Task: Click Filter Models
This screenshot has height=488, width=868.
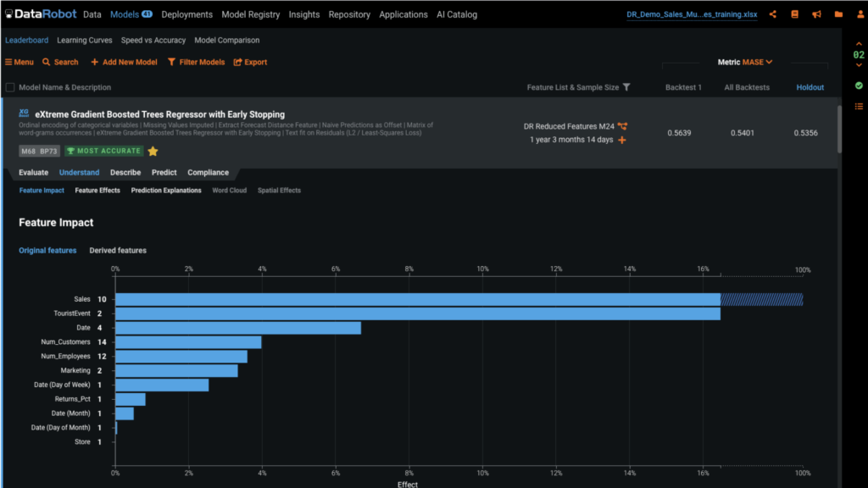Action: (196, 62)
